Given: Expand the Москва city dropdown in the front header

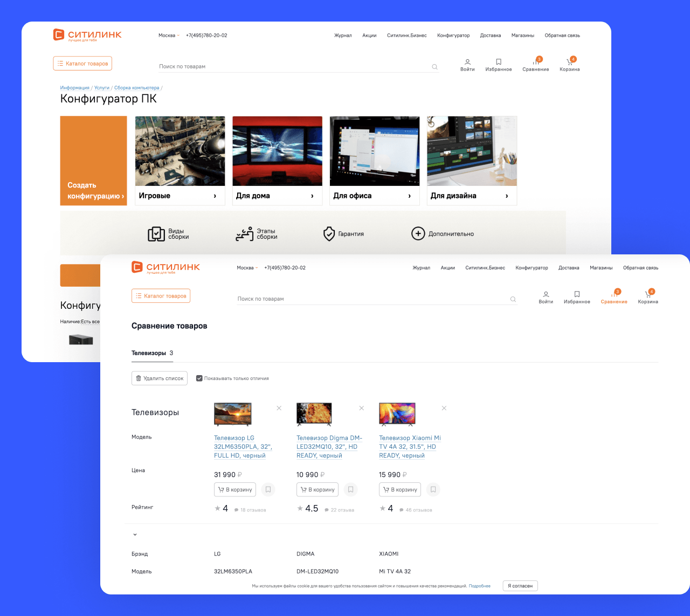Looking at the screenshot, I should (x=247, y=268).
